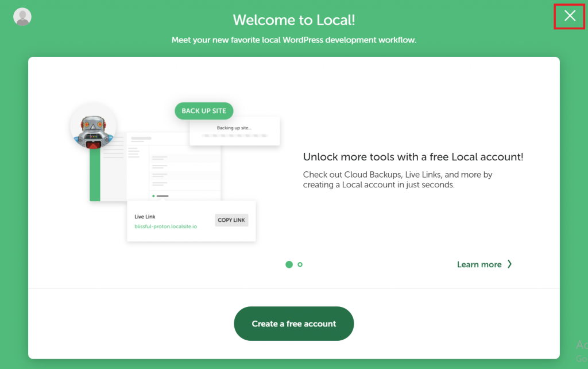Screen dimensions: 588x369
Task: Click the Welcome to Local heading
Action: tap(293, 20)
